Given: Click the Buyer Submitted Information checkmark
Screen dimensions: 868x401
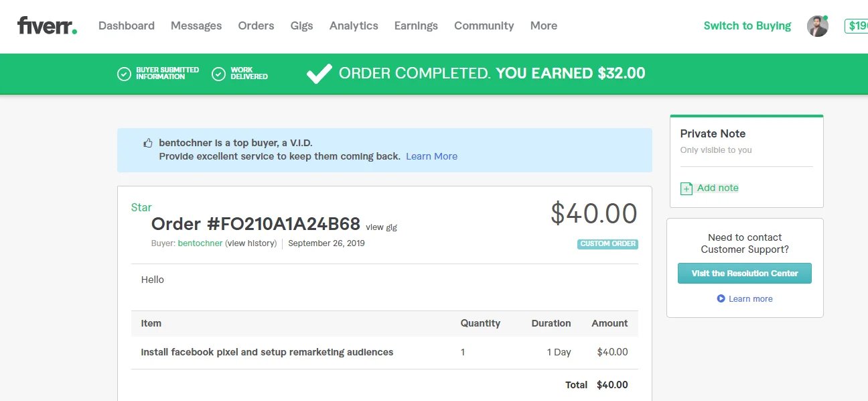Looking at the screenshot, I should 124,74.
